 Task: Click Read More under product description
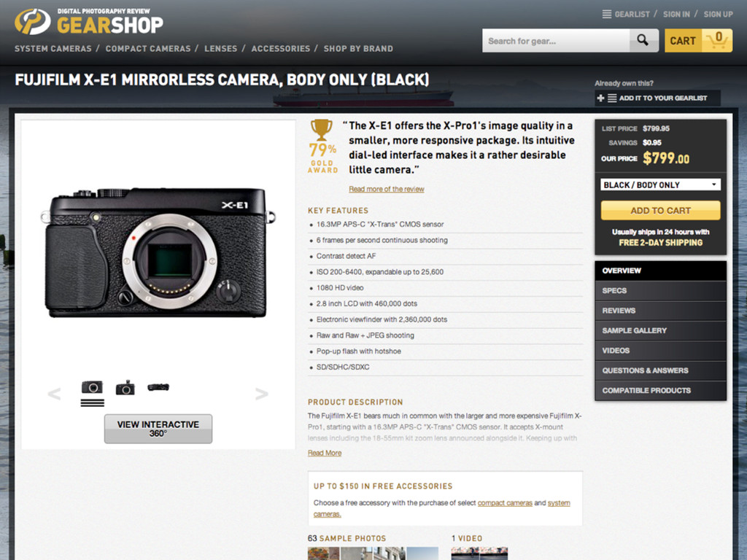pyautogui.click(x=325, y=453)
